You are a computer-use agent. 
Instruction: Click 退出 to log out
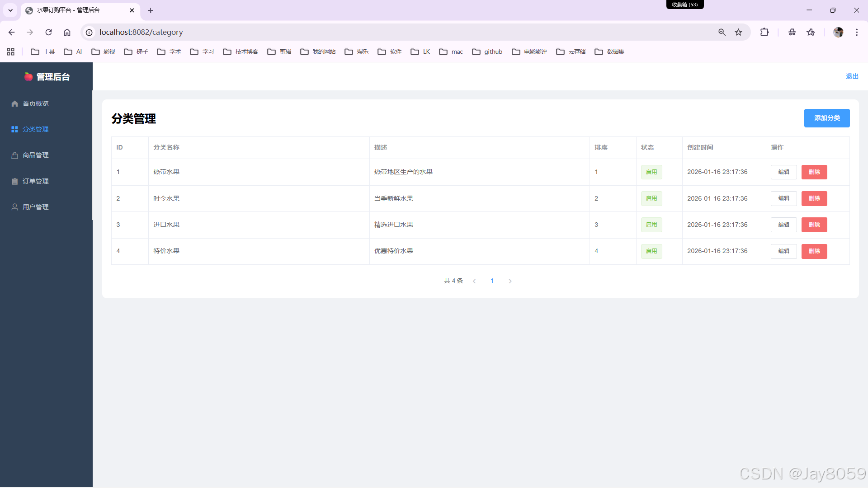(x=852, y=76)
